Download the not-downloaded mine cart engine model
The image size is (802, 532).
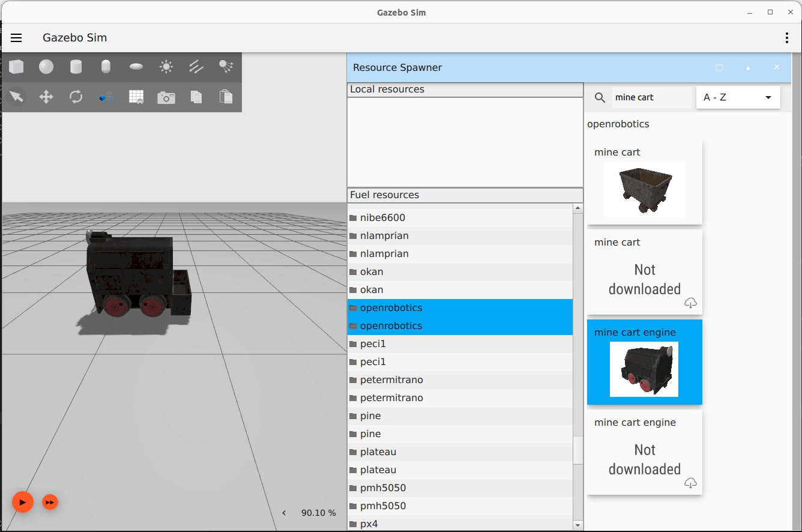pyautogui.click(x=690, y=483)
